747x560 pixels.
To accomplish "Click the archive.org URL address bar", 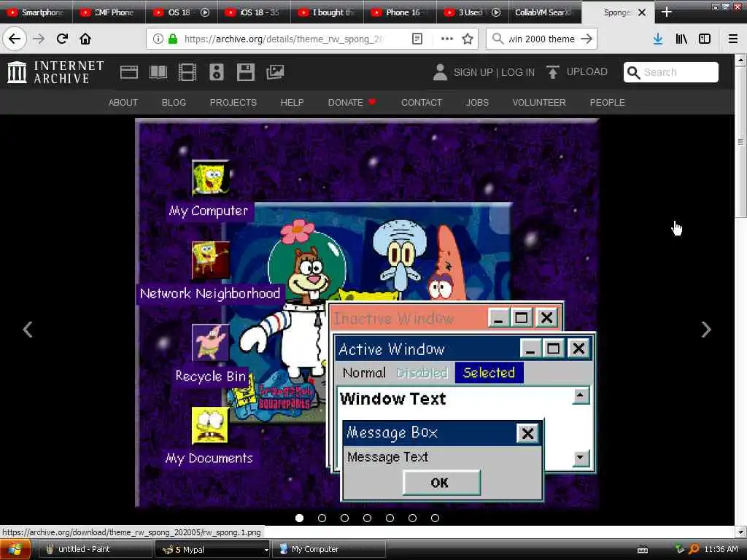I will tap(284, 39).
